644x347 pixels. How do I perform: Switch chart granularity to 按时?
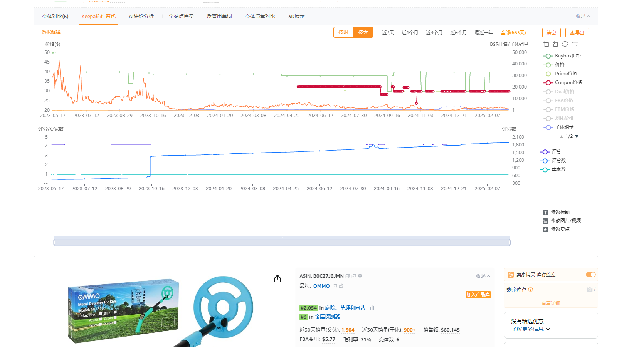[x=343, y=32]
